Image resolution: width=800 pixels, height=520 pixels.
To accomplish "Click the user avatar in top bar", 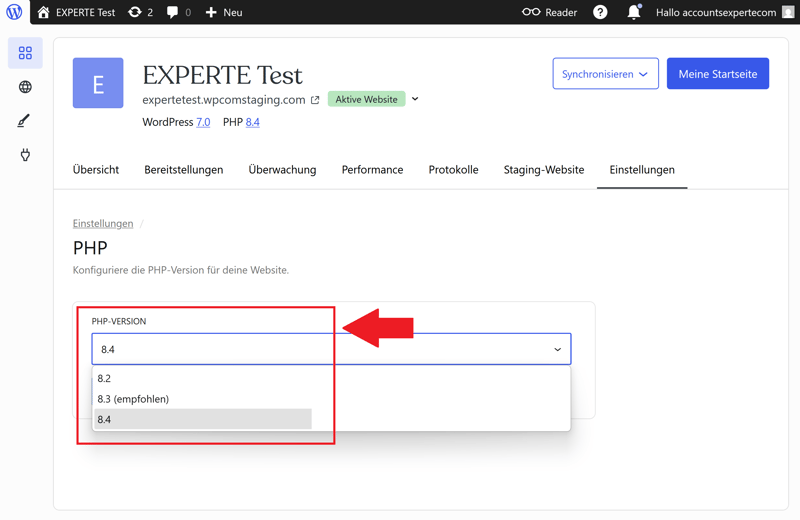I will [x=788, y=12].
